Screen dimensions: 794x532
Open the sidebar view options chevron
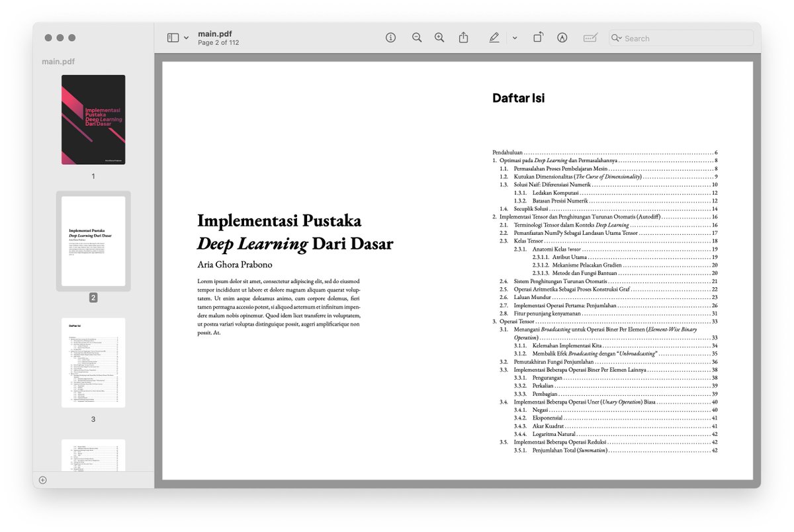coord(187,38)
